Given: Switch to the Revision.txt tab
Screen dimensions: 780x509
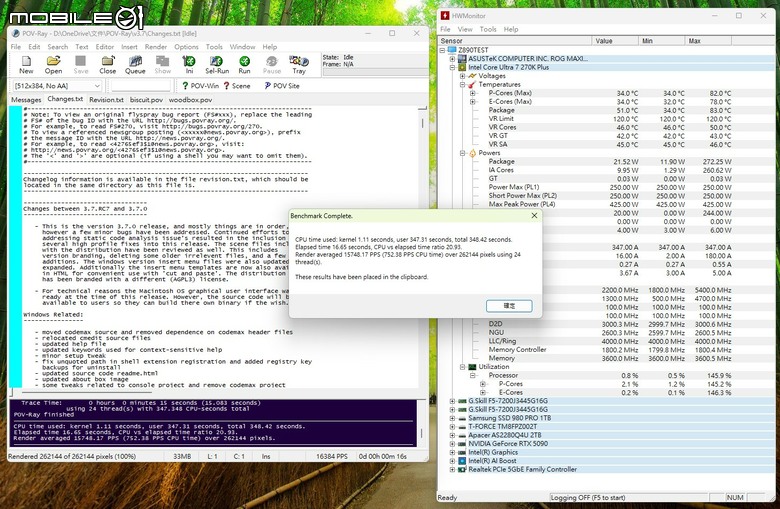Looking at the screenshot, I should point(106,100).
